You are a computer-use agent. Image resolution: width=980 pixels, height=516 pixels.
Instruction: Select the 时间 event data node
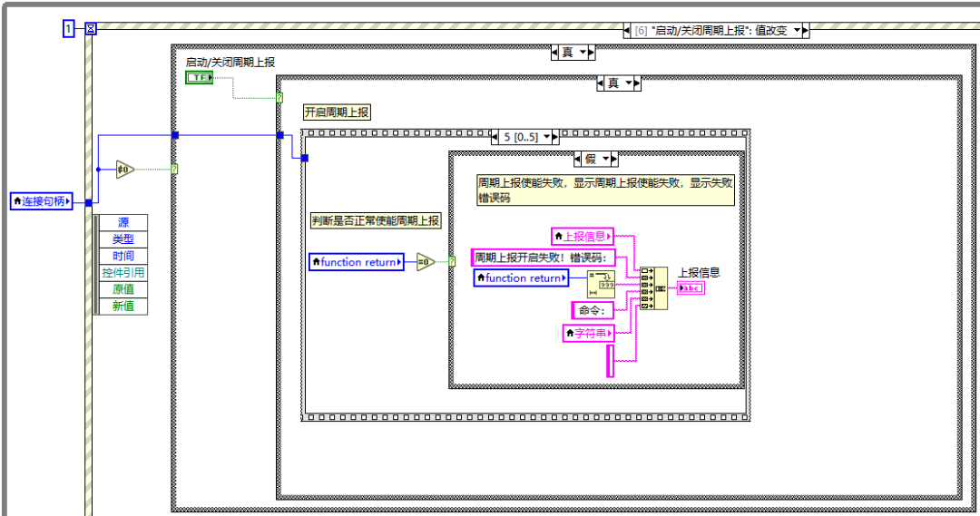point(123,256)
